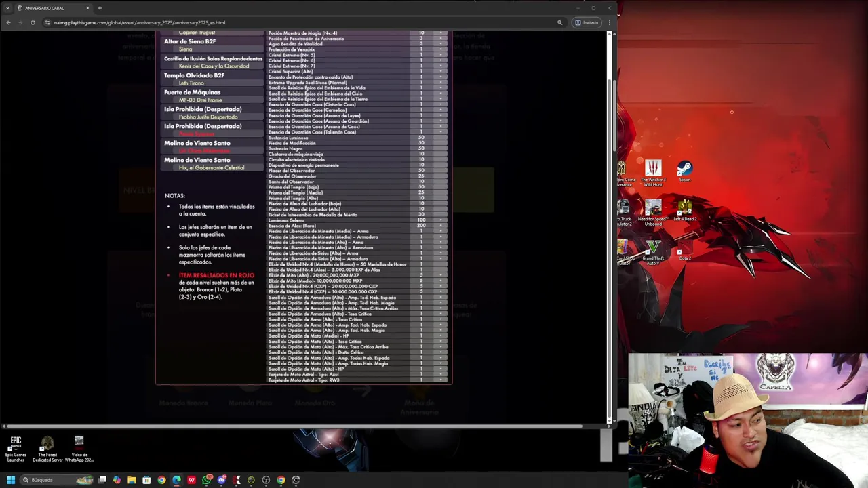Open the browser zoom indicator icon
Viewport: 868px width, 488px height.
point(559,22)
